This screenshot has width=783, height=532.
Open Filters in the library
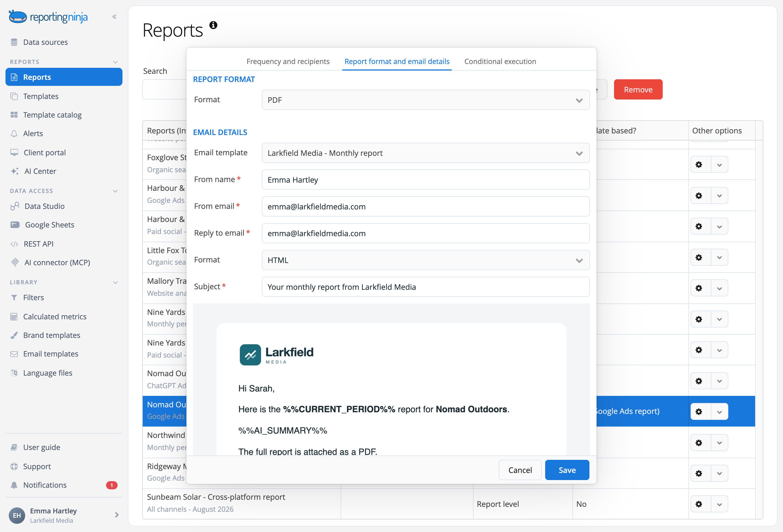[33, 297]
